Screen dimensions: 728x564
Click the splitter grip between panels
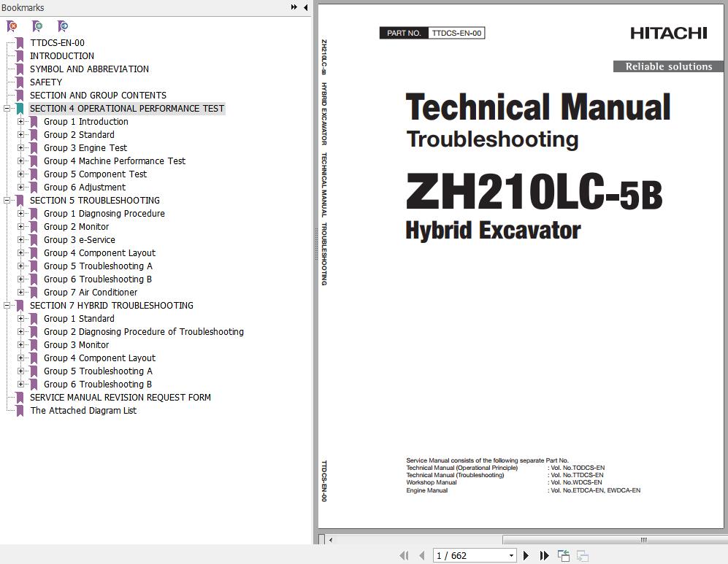pos(316,243)
